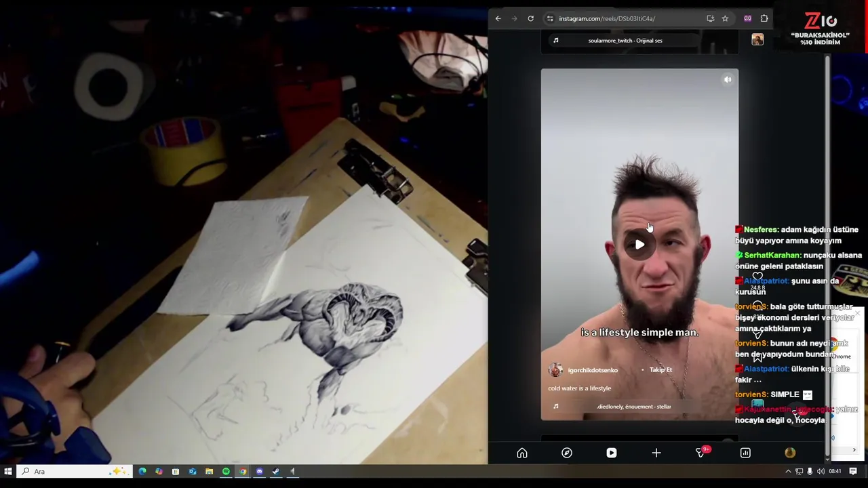The image size is (868, 488).
Task: Go back with the browser back arrow
Action: 498,18
